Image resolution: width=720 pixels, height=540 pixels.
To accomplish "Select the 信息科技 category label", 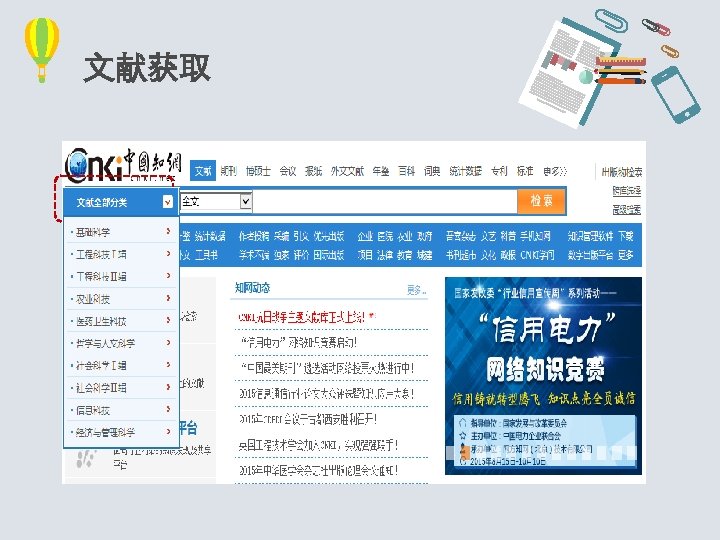I will click(93, 410).
